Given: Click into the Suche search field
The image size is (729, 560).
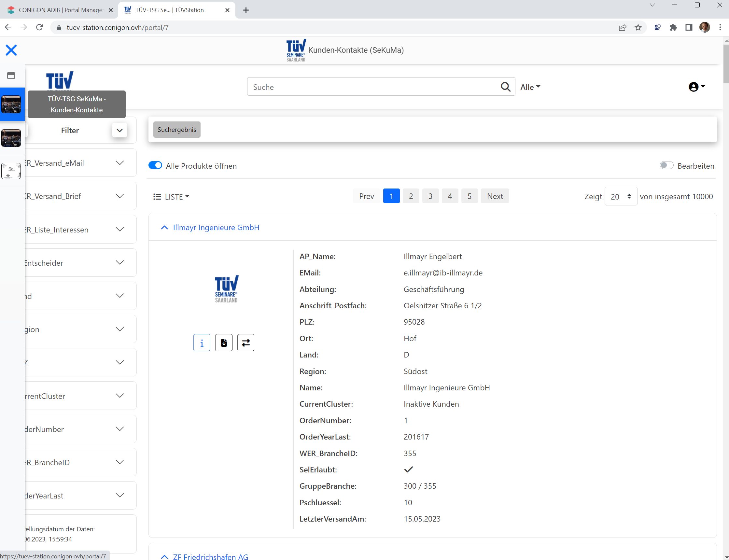Looking at the screenshot, I should tap(373, 87).
